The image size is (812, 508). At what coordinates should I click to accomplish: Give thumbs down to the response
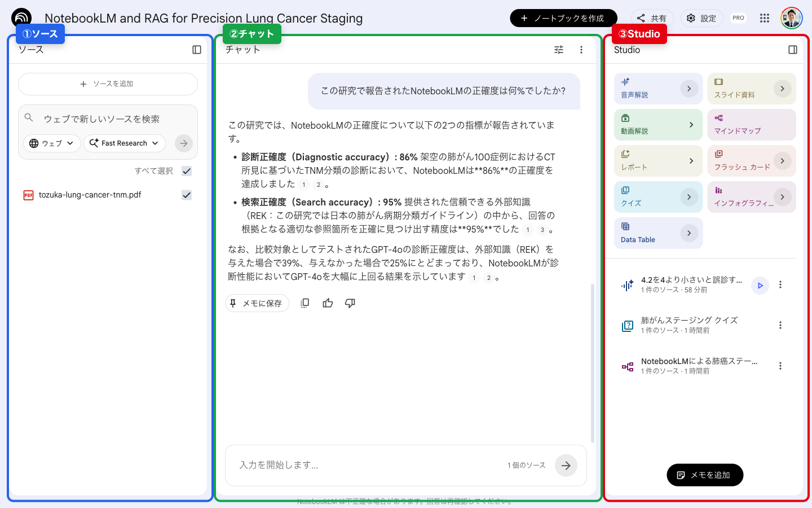click(x=350, y=303)
